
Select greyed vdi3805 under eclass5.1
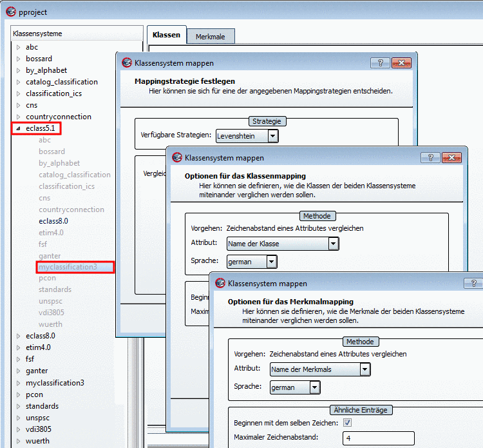pos(52,313)
